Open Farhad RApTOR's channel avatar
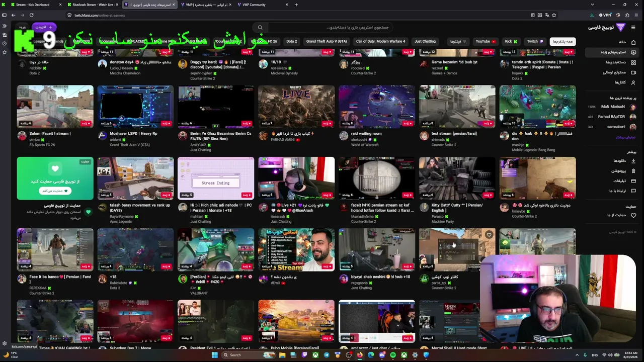 (x=633, y=117)
